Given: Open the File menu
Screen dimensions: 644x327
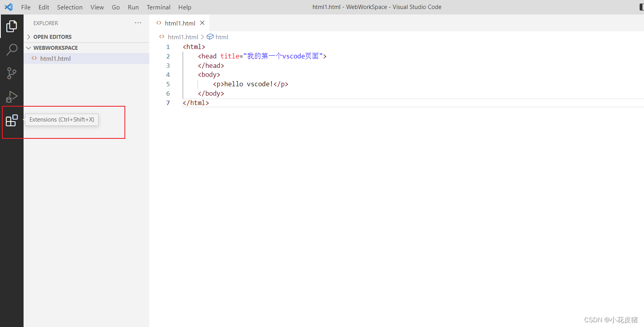Looking at the screenshot, I should coord(26,7).
